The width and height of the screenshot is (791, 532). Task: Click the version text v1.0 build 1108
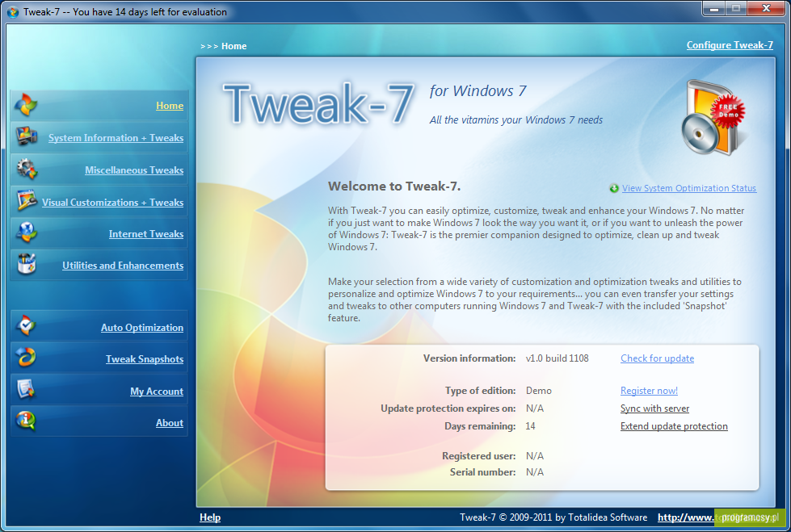pyautogui.click(x=557, y=358)
